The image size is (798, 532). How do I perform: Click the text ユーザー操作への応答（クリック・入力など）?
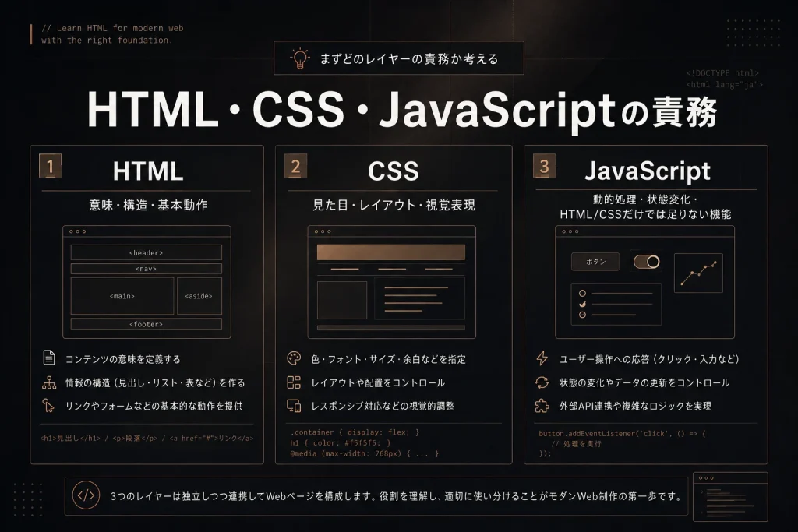point(649,359)
